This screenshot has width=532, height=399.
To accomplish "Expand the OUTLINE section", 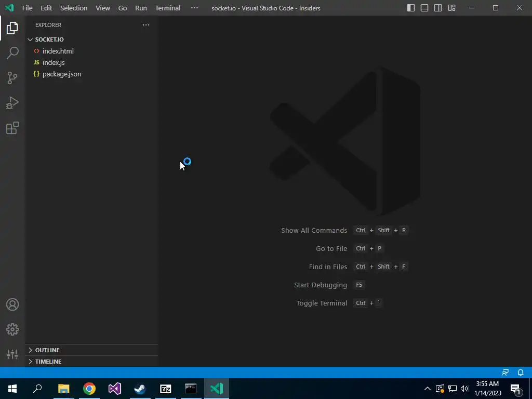I will tap(91, 350).
